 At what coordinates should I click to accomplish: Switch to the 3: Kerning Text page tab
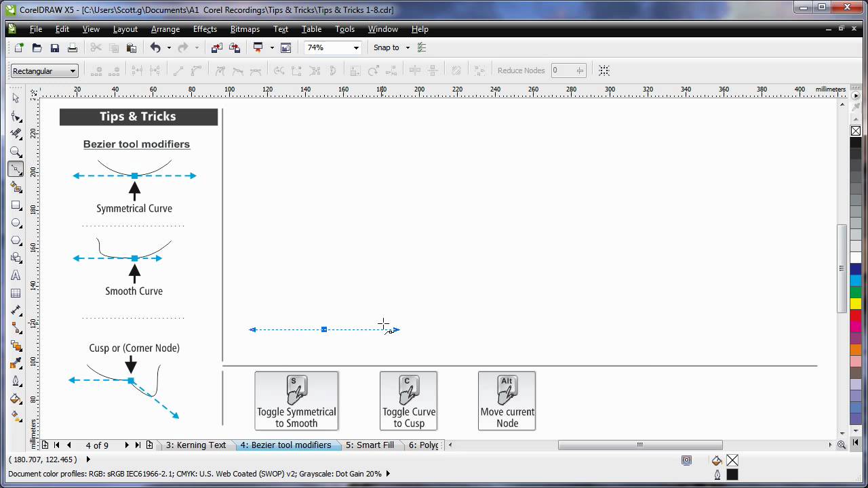[196, 445]
